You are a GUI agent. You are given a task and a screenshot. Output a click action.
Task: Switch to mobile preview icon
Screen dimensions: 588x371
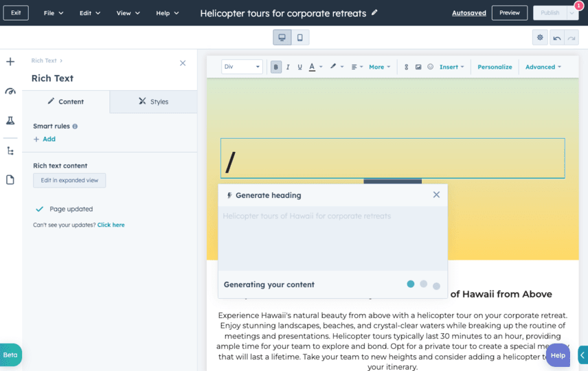[x=300, y=37]
